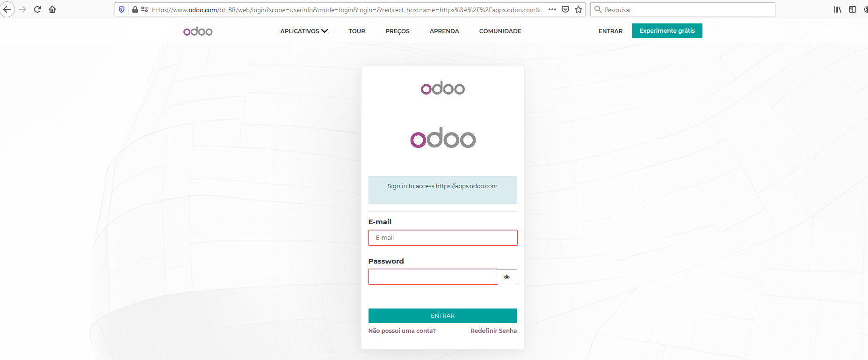The image size is (868, 360).
Task: Click the Experimente grátis button
Action: click(x=667, y=31)
